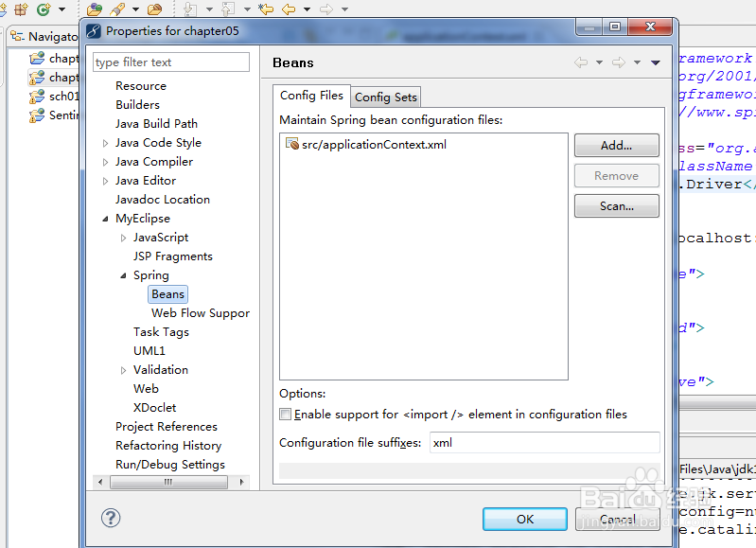Select Beans under Spring
Screen dimensions: 756x548
coord(167,294)
